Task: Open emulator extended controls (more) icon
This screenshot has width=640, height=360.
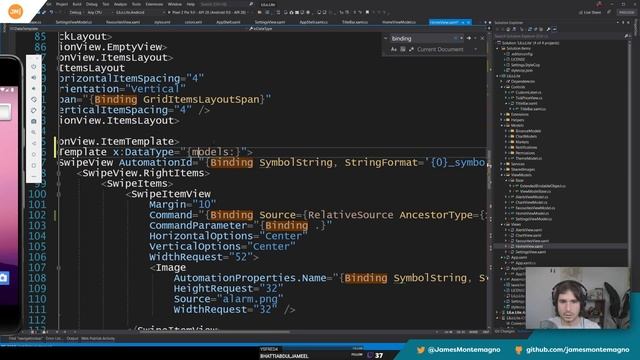Action: [34, 176]
